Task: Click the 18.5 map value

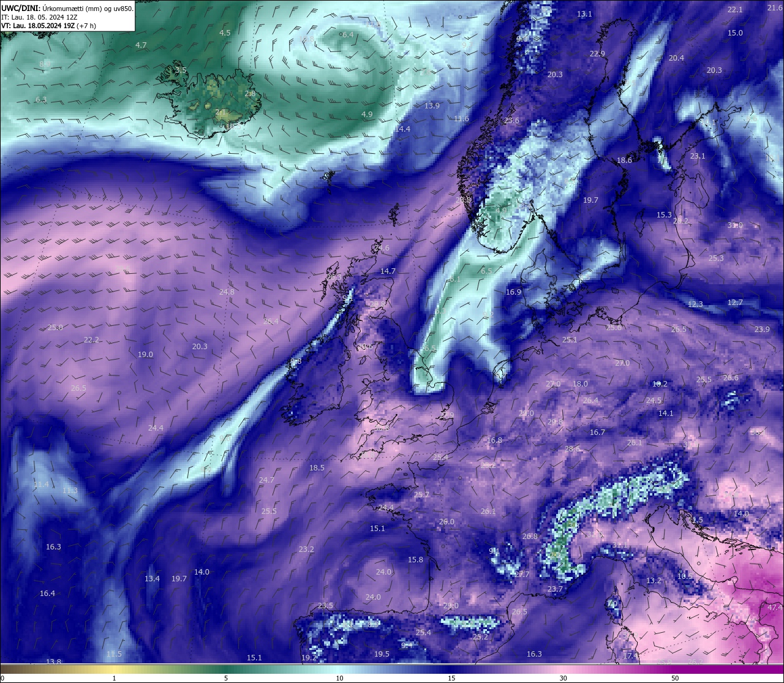Action: point(317,468)
